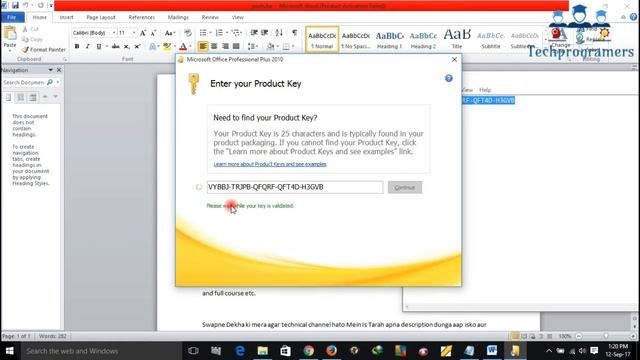Click the text highlight color button
Viewport: 640px width, 360px height.
tap(167, 47)
